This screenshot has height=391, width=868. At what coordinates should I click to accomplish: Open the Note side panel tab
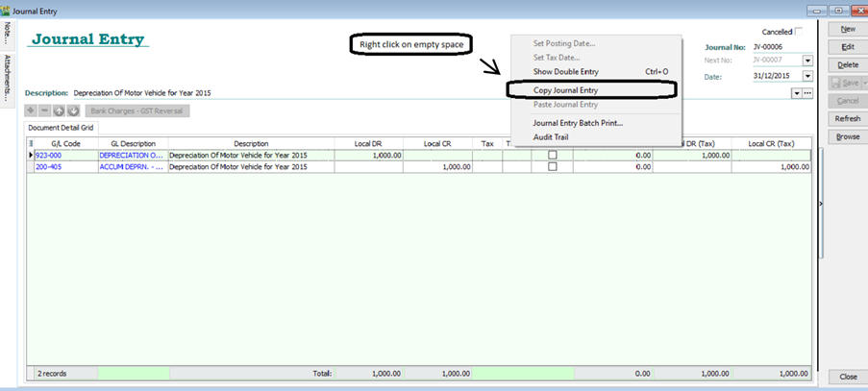(x=8, y=33)
